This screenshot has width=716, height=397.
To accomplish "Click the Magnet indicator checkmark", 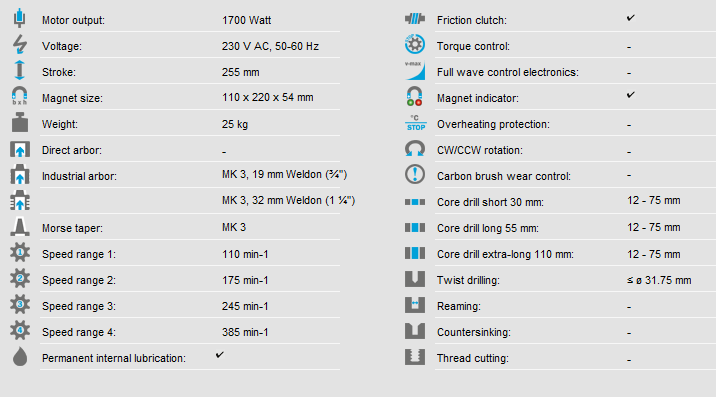I will coord(631,95).
